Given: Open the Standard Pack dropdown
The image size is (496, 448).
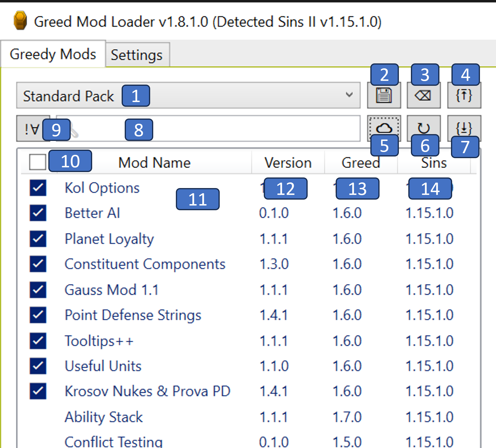Looking at the screenshot, I should click(188, 95).
